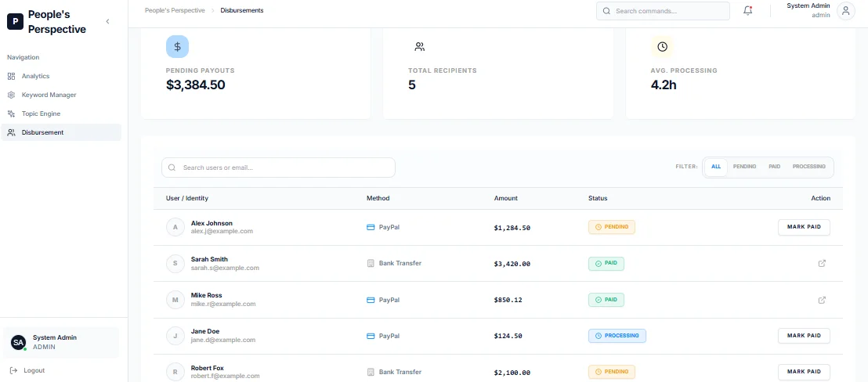Click the PayPal card icon in Mike Ross's row
Viewport: 868px width, 382px height.
click(x=371, y=300)
